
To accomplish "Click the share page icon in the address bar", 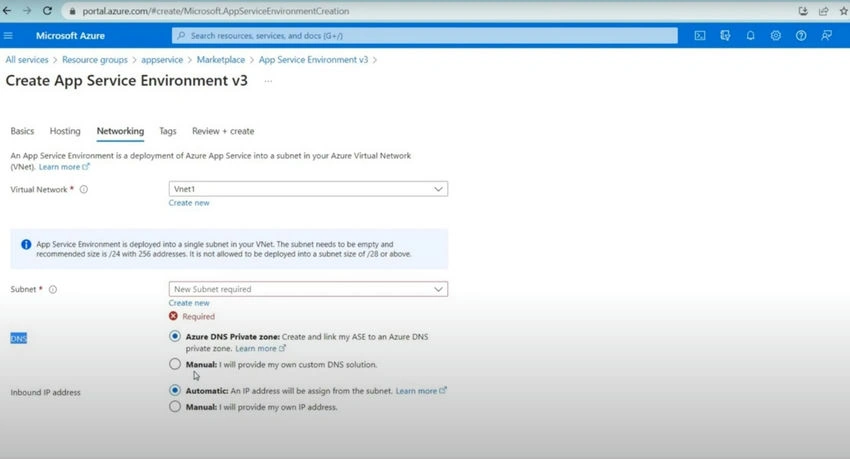I will click(823, 11).
